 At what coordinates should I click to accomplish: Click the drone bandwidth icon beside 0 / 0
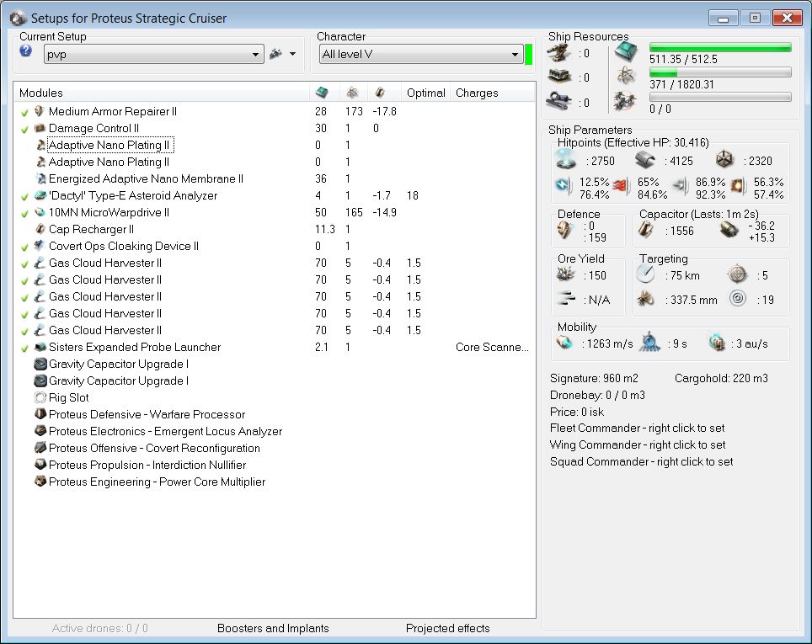coord(626,101)
